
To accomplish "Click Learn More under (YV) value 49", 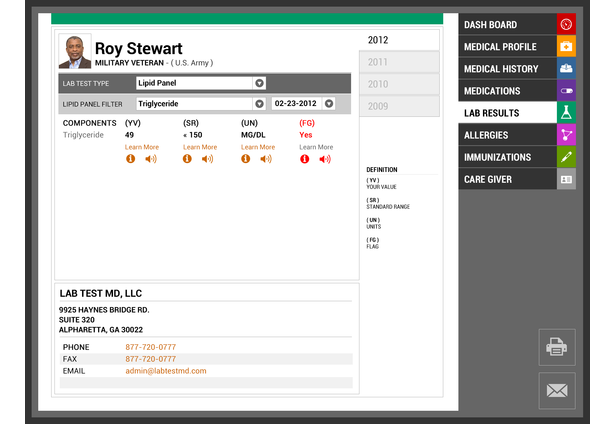I will point(142,147).
